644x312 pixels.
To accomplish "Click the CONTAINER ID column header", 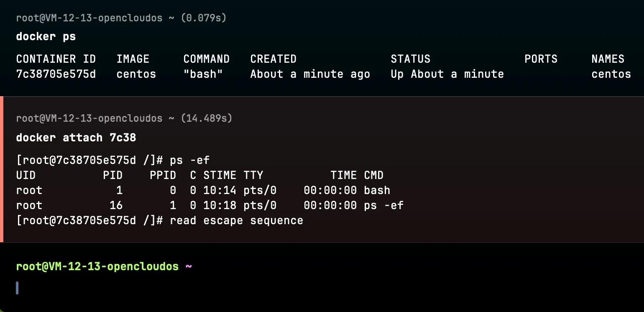I will coord(56,59).
